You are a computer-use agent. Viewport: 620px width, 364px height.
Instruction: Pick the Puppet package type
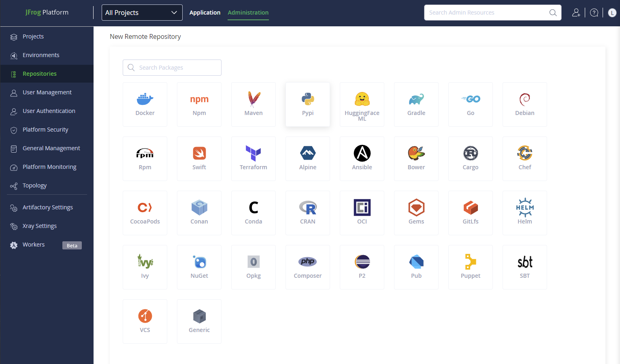tap(471, 267)
